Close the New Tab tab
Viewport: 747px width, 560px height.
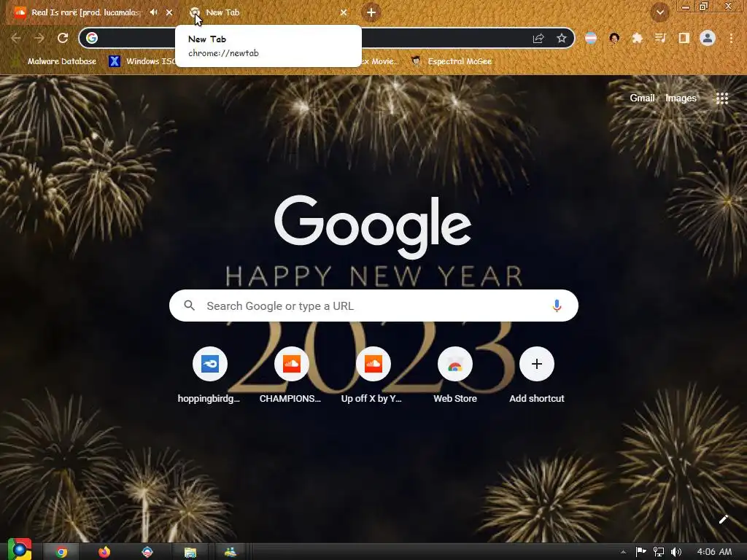344,12
